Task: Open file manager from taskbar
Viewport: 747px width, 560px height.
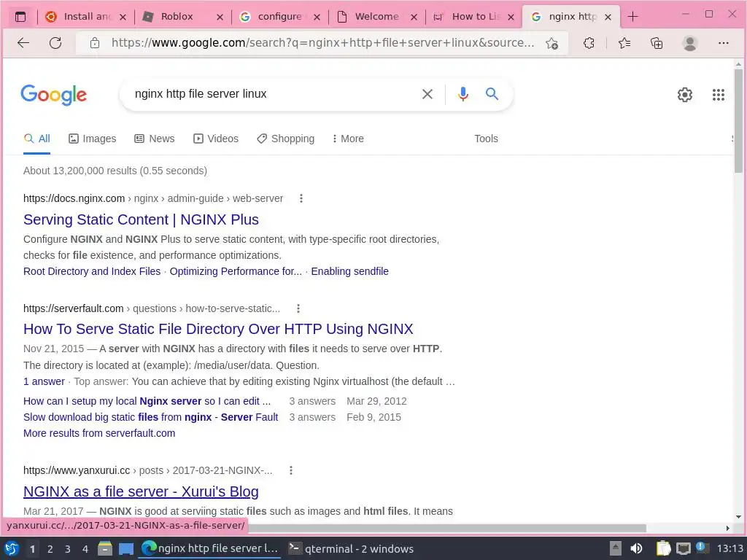Action: (x=105, y=548)
